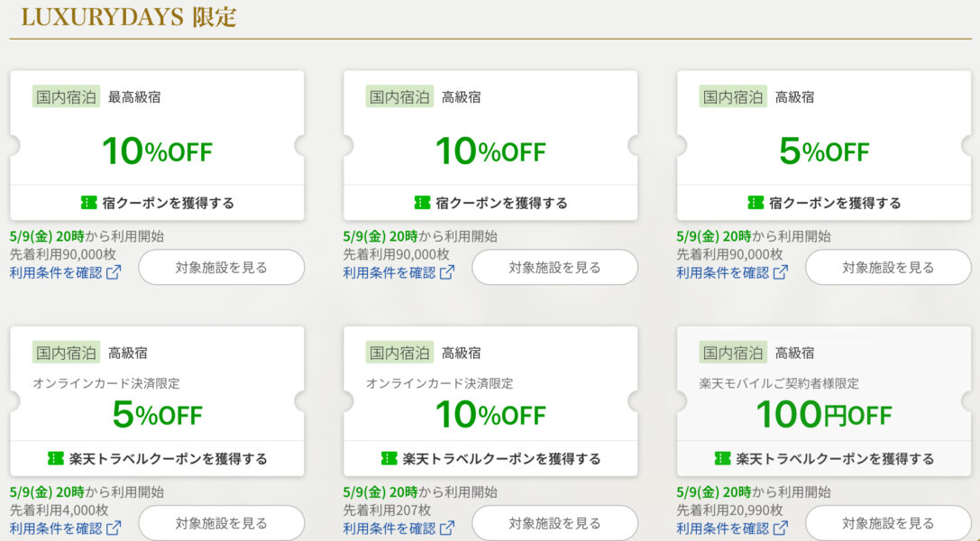The height and width of the screenshot is (541, 980).
Task: Get the 楽天モバイル 100円OFF coupon
Action: [x=824, y=459]
